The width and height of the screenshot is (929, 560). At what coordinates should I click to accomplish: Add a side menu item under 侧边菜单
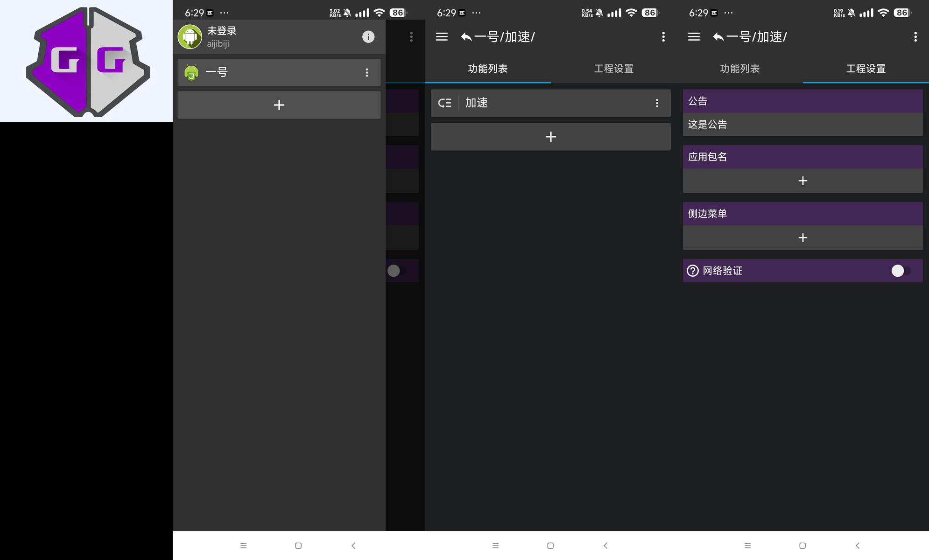pos(802,238)
